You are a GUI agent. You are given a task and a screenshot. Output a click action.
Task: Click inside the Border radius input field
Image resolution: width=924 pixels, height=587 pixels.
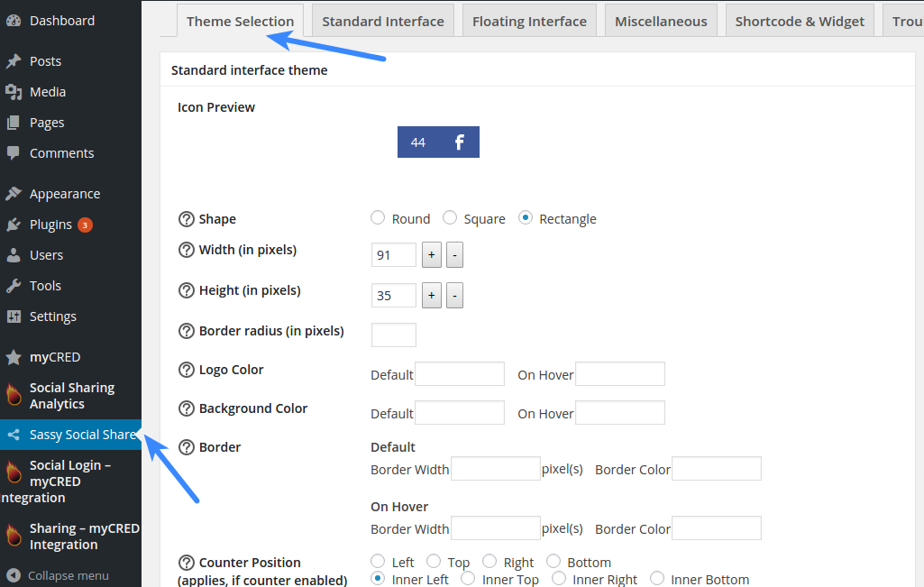pyautogui.click(x=393, y=335)
